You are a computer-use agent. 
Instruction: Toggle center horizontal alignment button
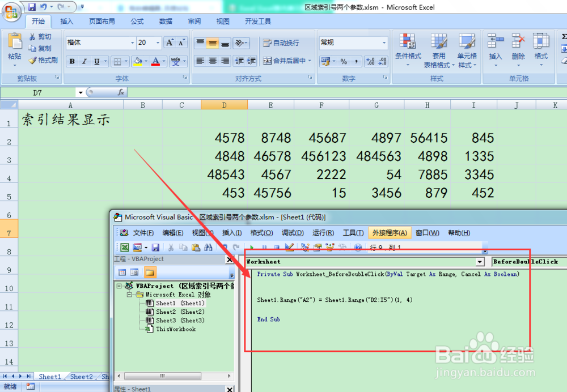pos(213,61)
